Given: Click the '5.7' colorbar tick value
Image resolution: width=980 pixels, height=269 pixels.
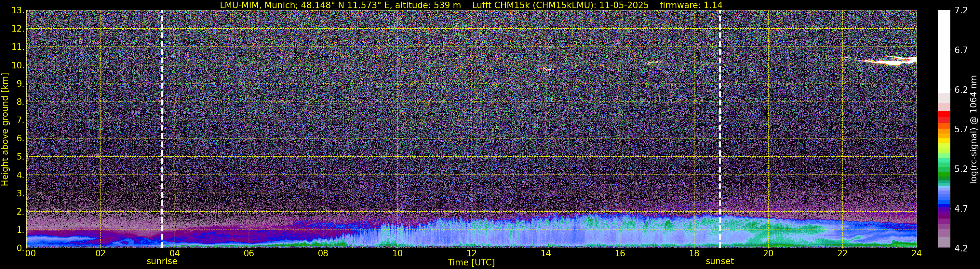Looking at the screenshot, I should click(961, 130).
